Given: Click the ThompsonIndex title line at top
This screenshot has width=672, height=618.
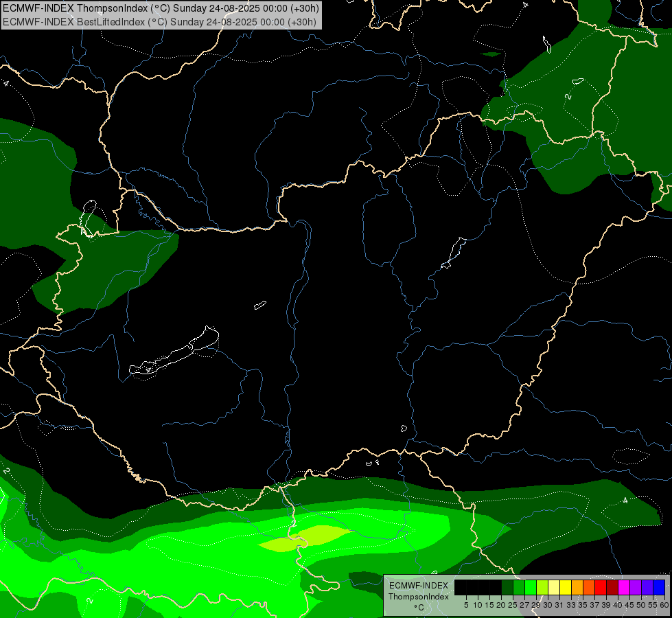Looking at the screenshot, I should (161, 8).
